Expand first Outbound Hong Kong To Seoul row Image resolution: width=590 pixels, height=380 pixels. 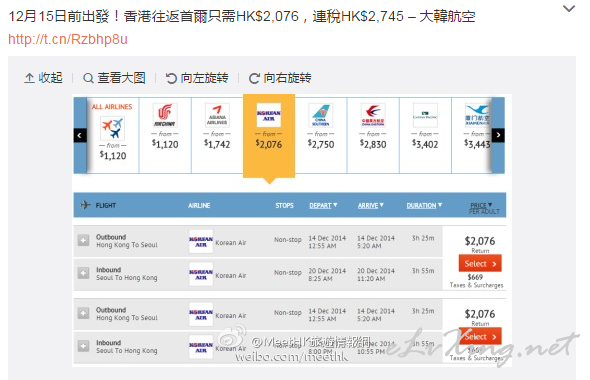click(x=84, y=240)
